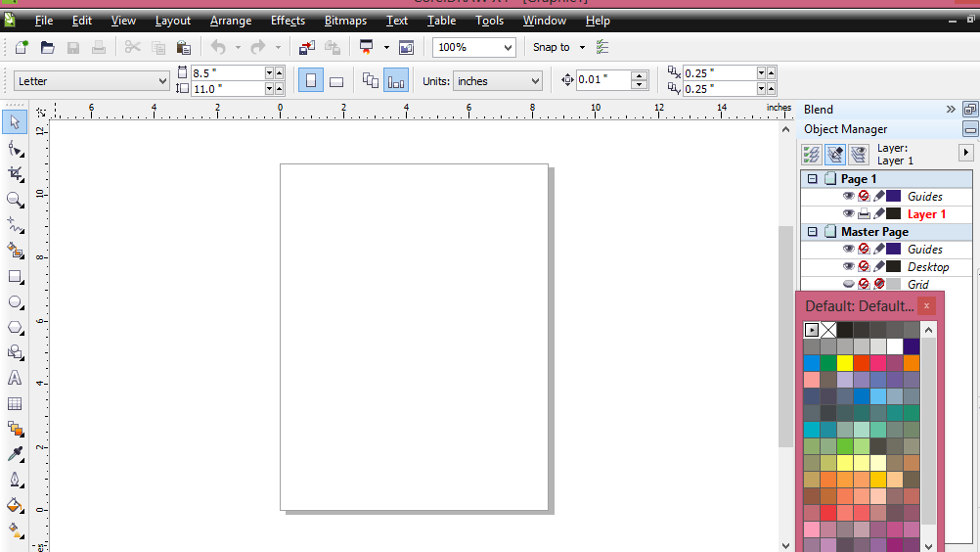Open the Arrange menu
Screen dimensions: 980x552
click(x=231, y=21)
